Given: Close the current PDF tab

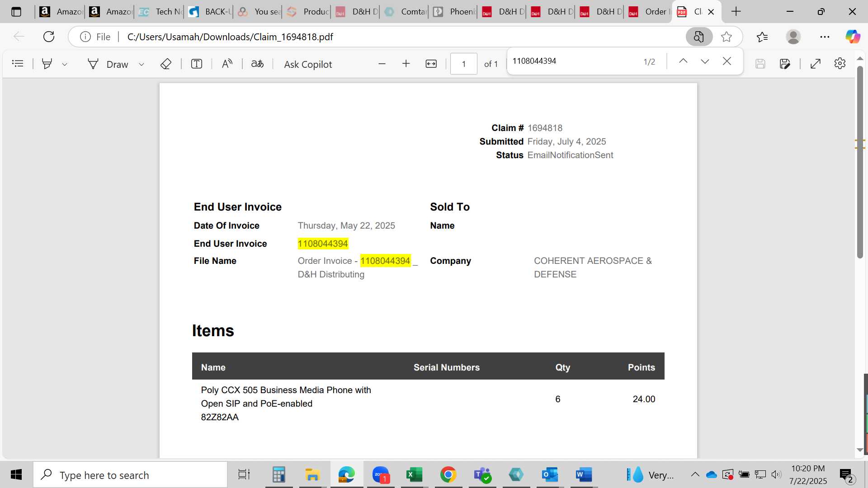Looking at the screenshot, I should click(x=711, y=12).
